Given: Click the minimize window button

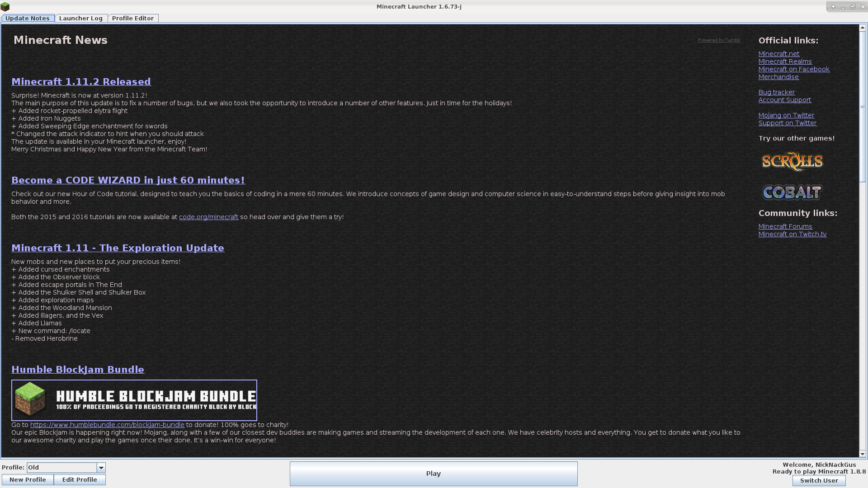Looking at the screenshot, I should (842, 7).
